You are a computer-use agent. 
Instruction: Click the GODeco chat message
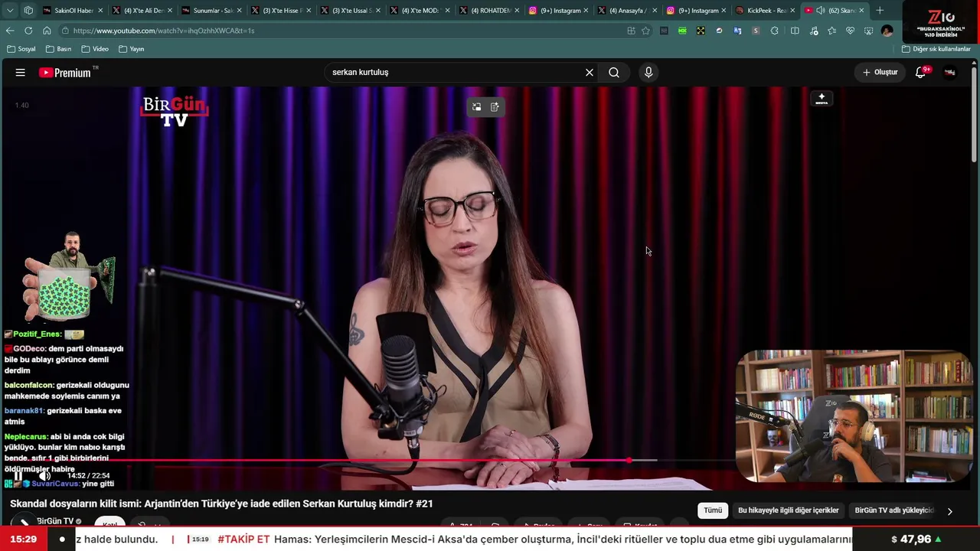(x=65, y=360)
